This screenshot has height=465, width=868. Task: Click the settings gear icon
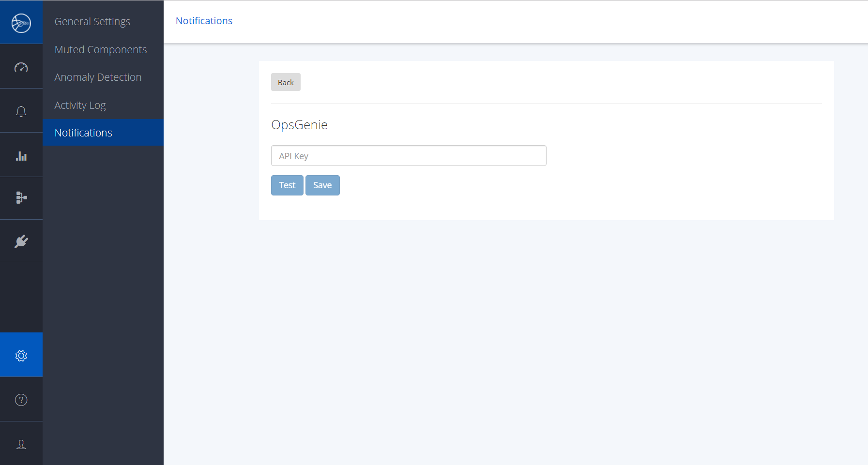click(x=21, y=356)
